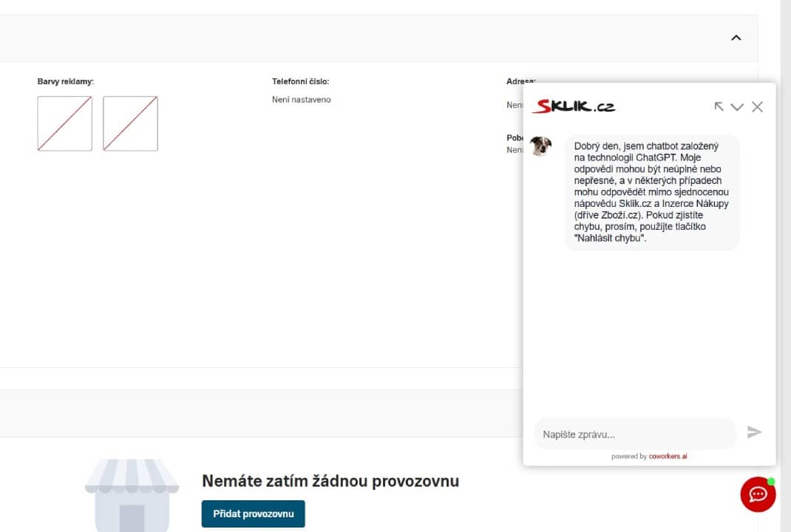Click the Sklik.cz logo in chat header
Screen dimensions: 791x532
(x=575, y=106)
